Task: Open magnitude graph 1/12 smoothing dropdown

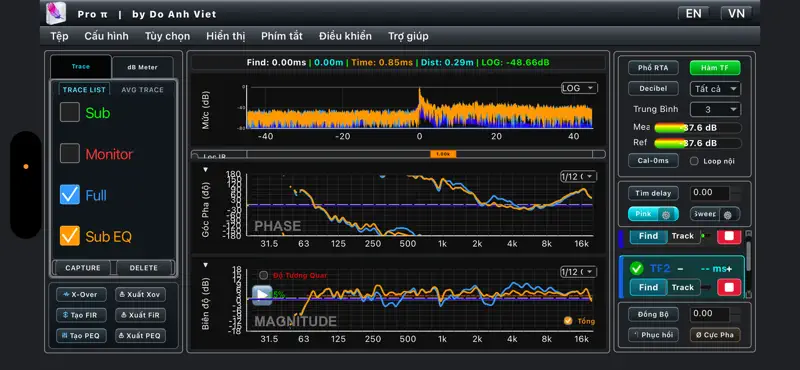Action: click(578, 272)
